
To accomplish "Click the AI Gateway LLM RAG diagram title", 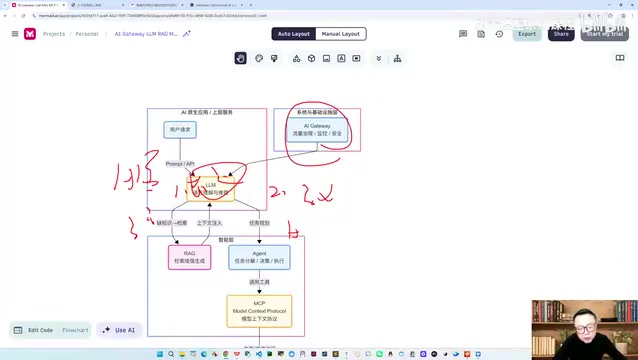I will coord(146,34).
